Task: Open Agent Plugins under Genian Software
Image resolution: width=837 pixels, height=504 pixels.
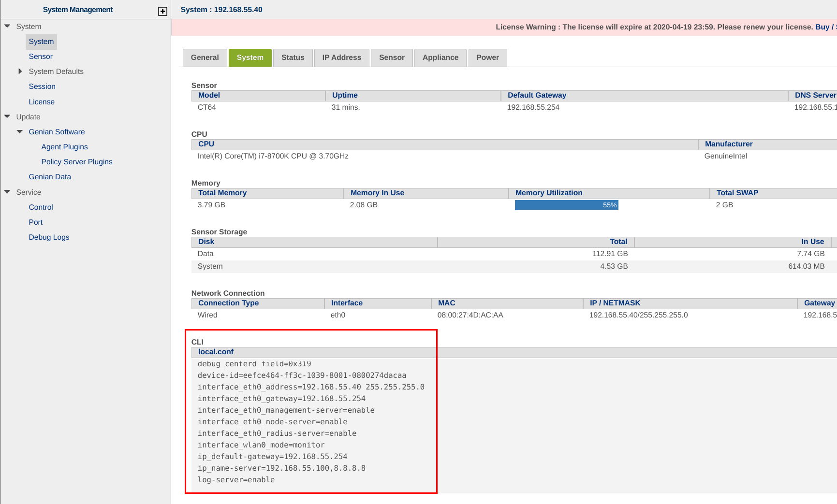Action: [x=64, y=147]
